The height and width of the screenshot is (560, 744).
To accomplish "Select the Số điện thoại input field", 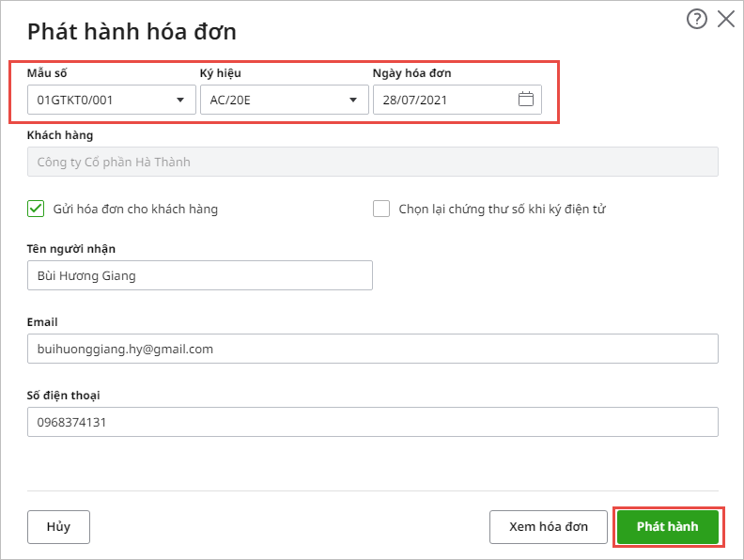I will (x=373, y=422).
